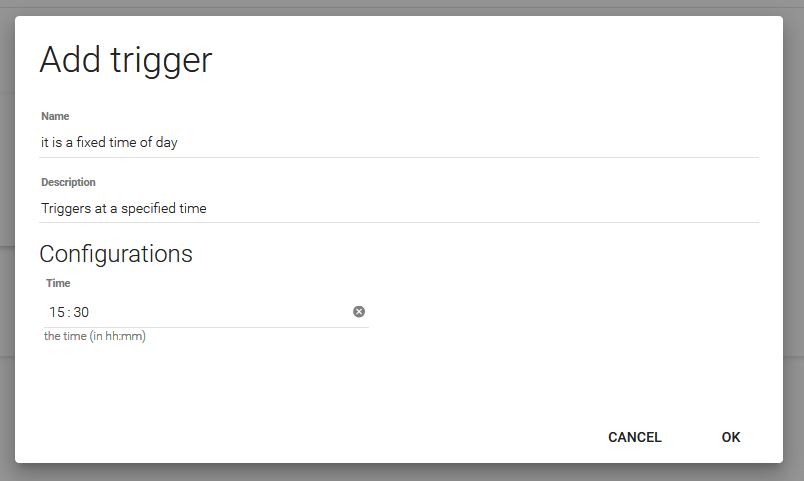The width and height of the screenshot is (804, 481).
Task: Click into the Time input field
Action: (200, 312)
